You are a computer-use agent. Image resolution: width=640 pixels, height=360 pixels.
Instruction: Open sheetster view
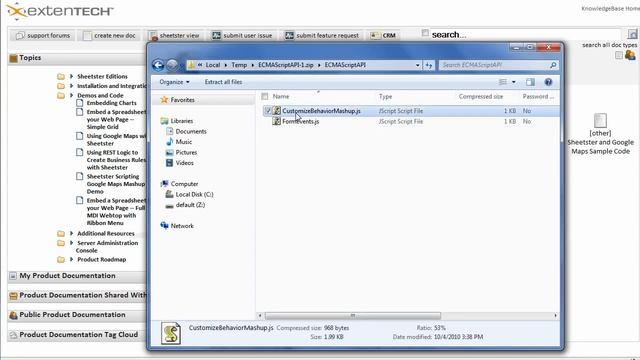click(174, 36)
